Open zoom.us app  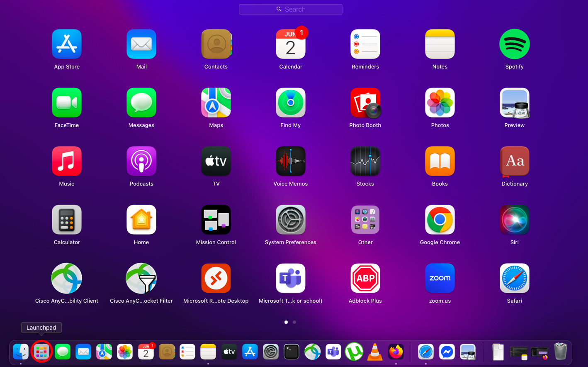pos(440,279)
